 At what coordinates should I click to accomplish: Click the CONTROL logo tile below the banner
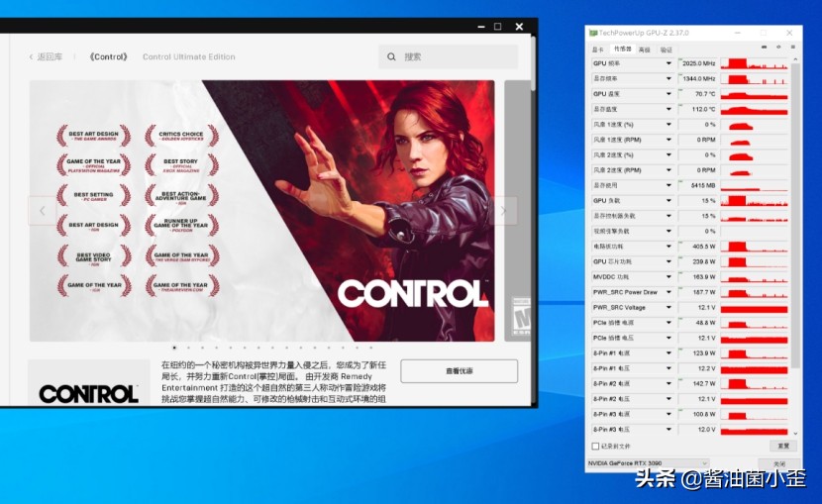(88, 383)
